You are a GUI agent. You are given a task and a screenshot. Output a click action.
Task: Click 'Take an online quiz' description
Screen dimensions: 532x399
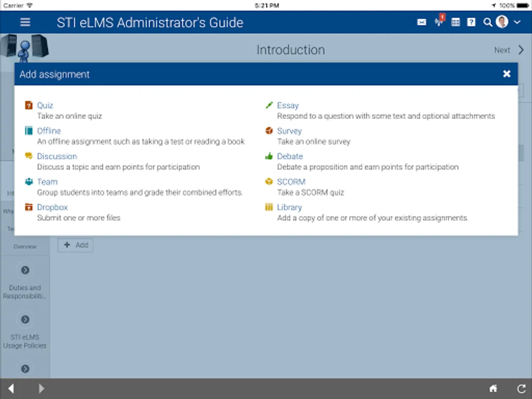pyautogui.click(x=70, y=116)
